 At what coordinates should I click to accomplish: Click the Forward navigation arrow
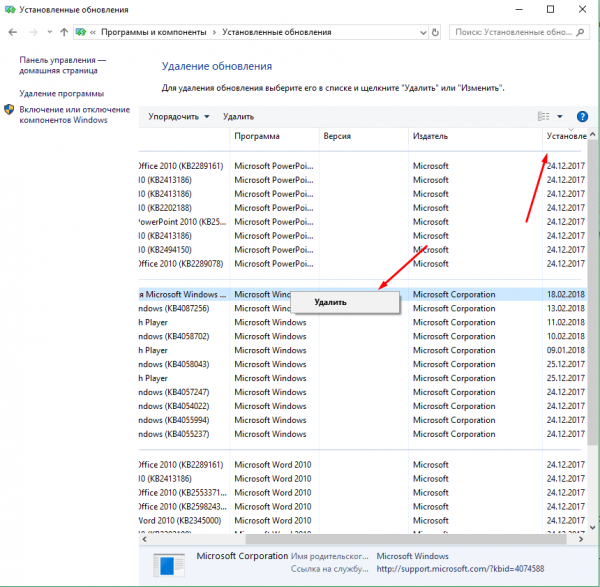tap(34, 32)
